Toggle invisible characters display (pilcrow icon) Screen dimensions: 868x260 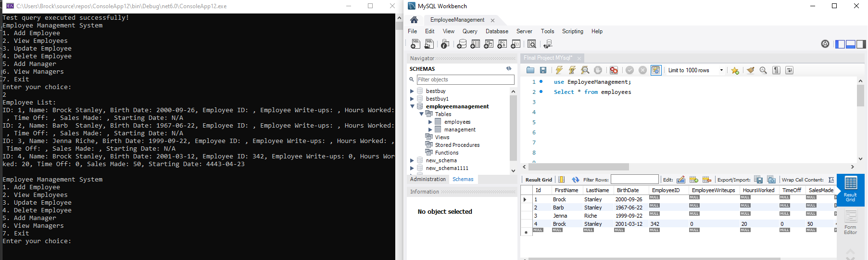pyautogui.click(x=776, y=70)
